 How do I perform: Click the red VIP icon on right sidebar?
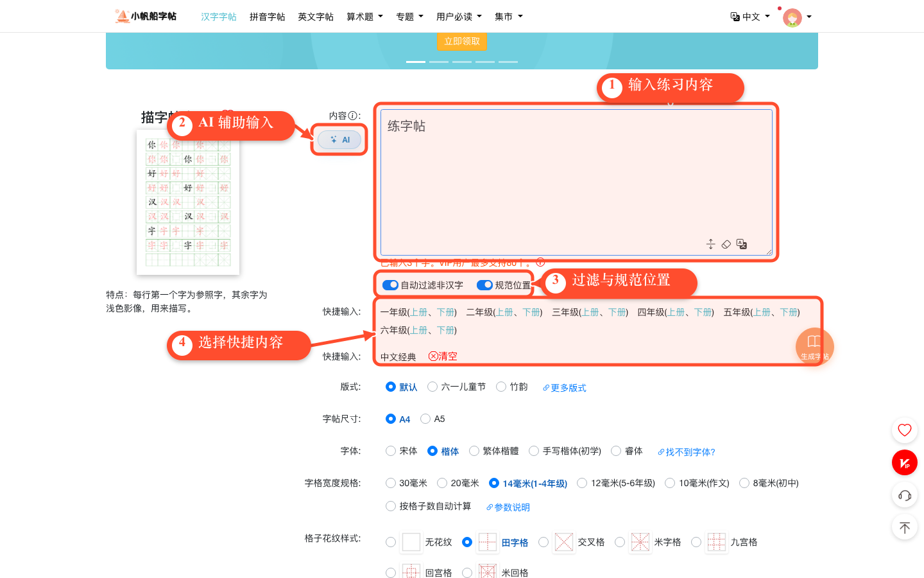point(905,462)
